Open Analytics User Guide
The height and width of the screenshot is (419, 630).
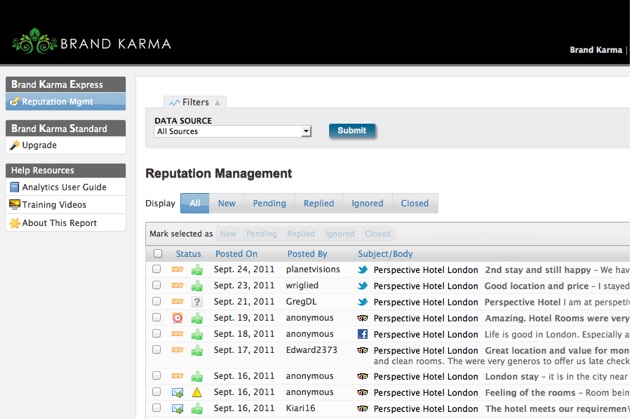[64, 187]
